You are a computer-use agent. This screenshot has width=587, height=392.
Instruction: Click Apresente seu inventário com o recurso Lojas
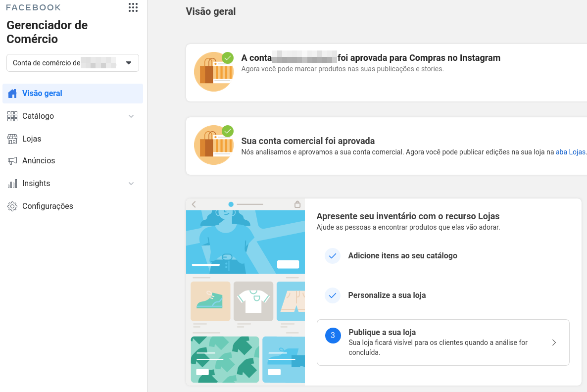tap(408, 216)
